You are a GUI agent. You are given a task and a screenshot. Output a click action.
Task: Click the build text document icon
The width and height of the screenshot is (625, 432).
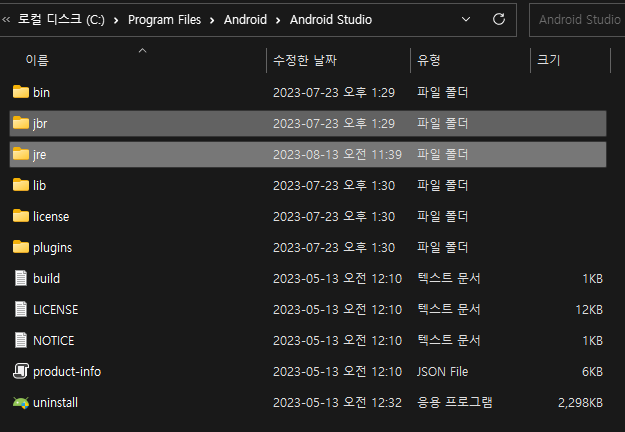click(21, 278)
